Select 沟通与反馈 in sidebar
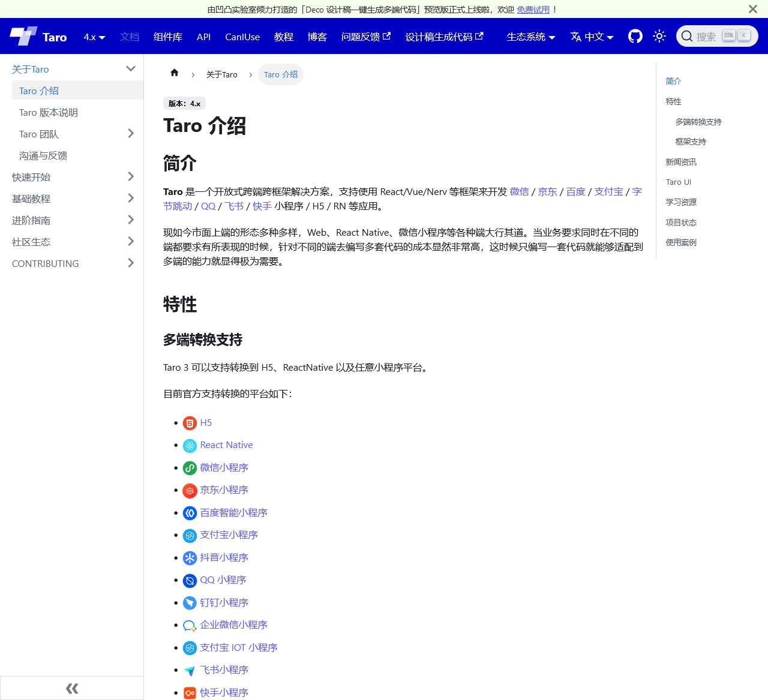The image size is (768, 700). [x=77, y=155]
